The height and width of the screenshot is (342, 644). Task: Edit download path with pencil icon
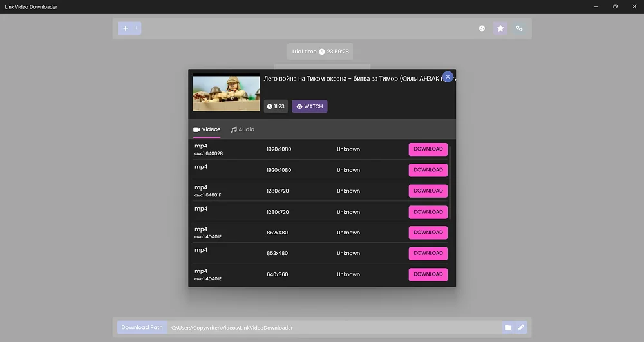[521, 327]
